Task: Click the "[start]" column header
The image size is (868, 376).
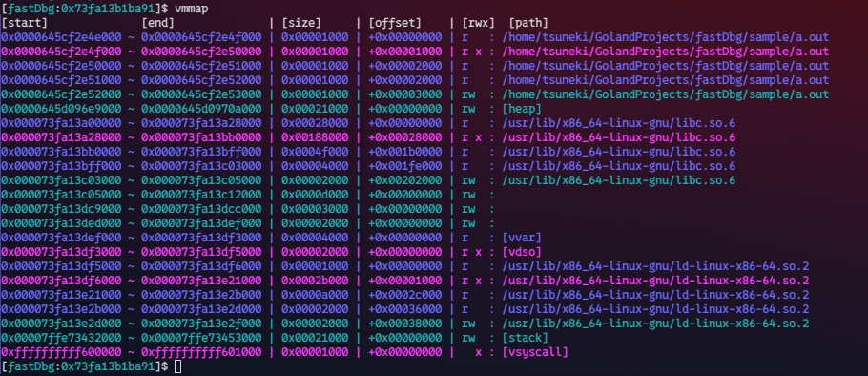Action: point(25,23)
